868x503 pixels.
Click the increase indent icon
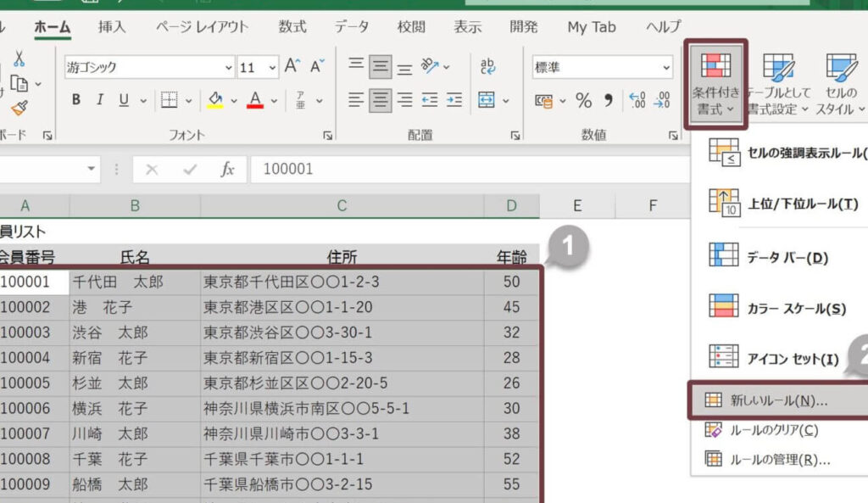454,100
